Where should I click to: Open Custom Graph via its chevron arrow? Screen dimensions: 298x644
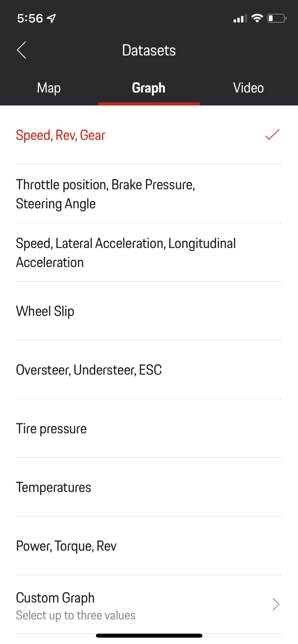(276, 604)
